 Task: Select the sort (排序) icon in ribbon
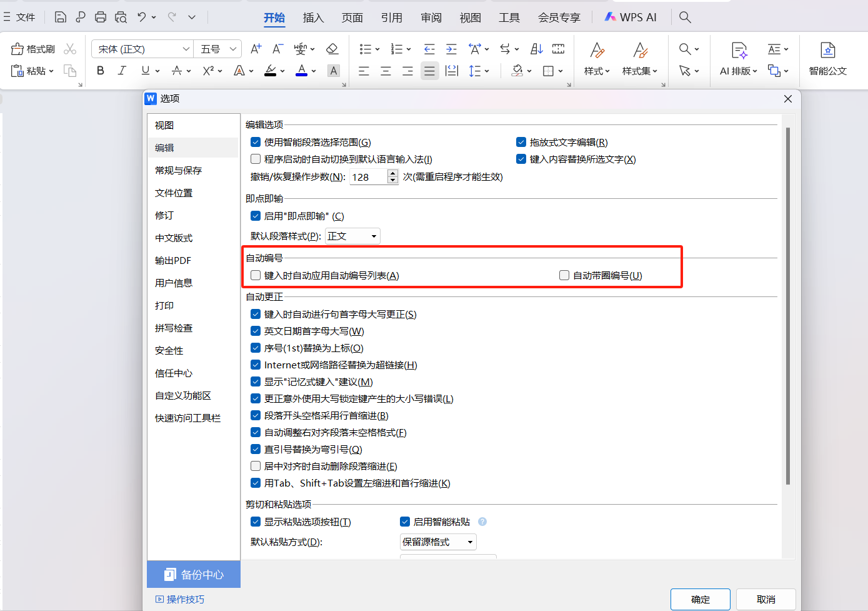coord(536,48)
